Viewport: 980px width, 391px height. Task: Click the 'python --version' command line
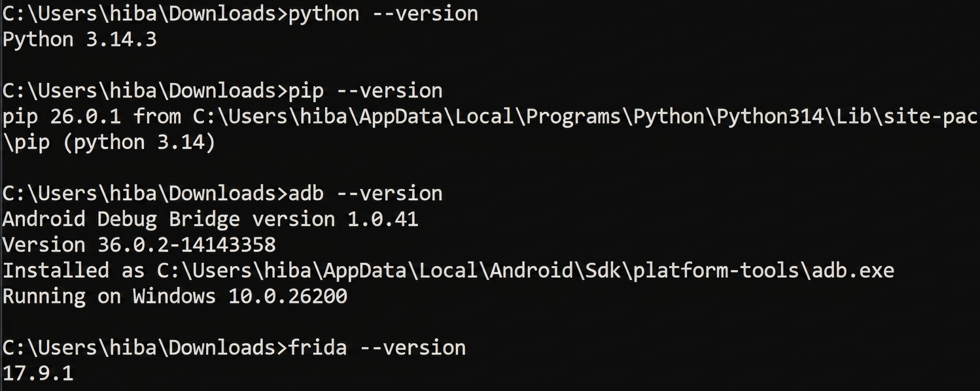(240, 14)
